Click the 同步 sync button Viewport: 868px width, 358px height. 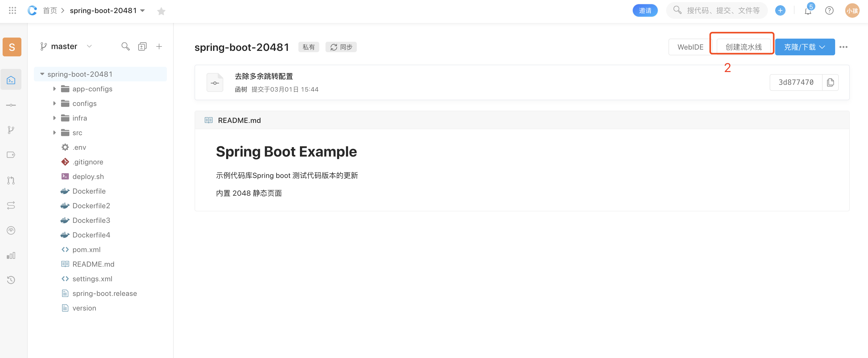(x=341, y=47)
